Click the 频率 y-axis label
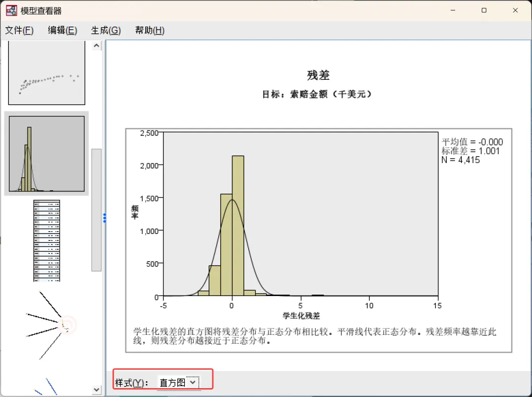 coord(134,212)
